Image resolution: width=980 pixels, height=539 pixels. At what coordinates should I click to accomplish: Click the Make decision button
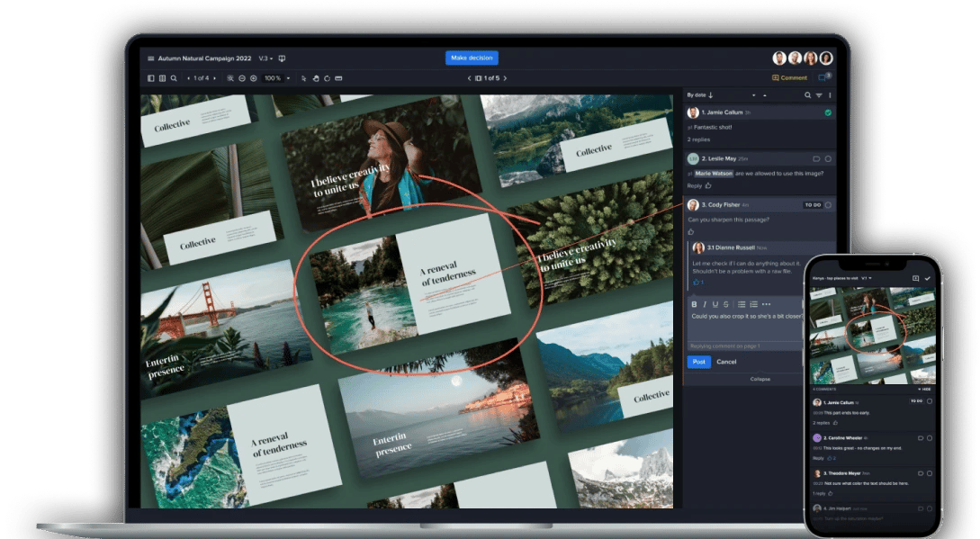(x=472, y=57)
